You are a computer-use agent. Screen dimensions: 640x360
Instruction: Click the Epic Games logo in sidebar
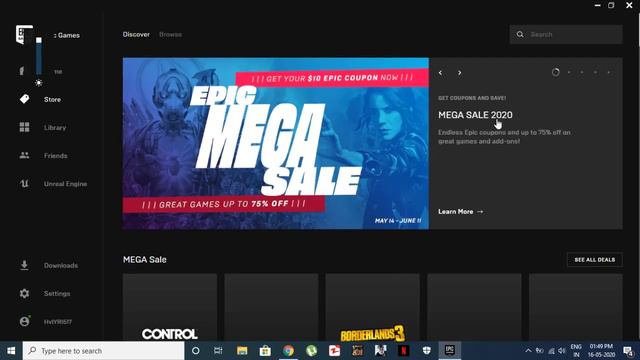24,34
